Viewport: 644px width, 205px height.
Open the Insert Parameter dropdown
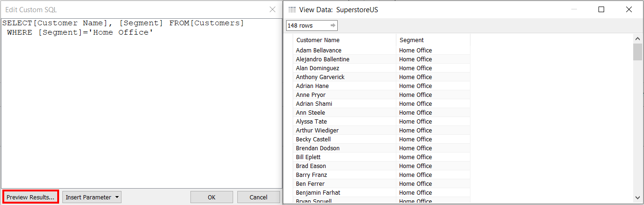[x=92, y=197]
